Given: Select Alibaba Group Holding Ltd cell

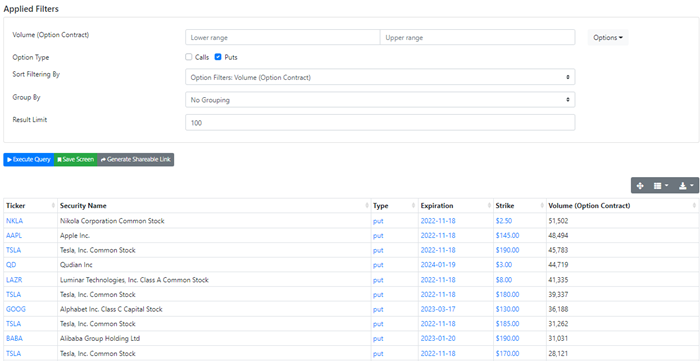Looking at the screenshot, I should click(214, 338).
